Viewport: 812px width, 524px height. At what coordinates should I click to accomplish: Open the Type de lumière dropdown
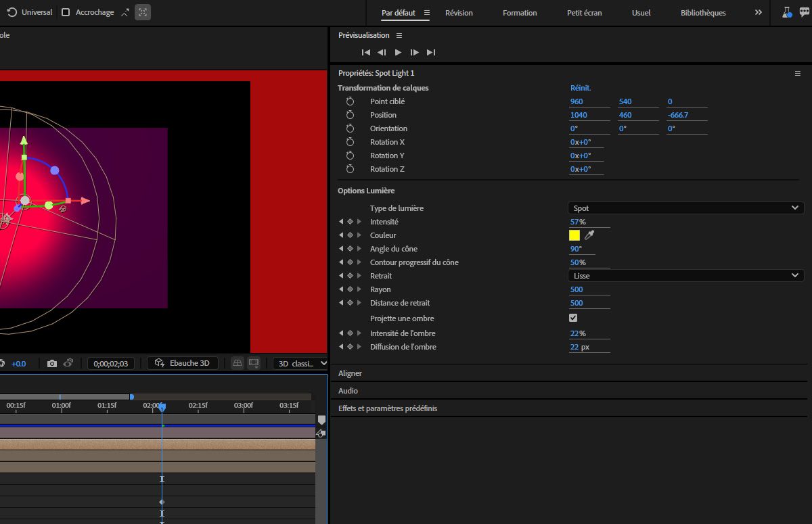685,208
